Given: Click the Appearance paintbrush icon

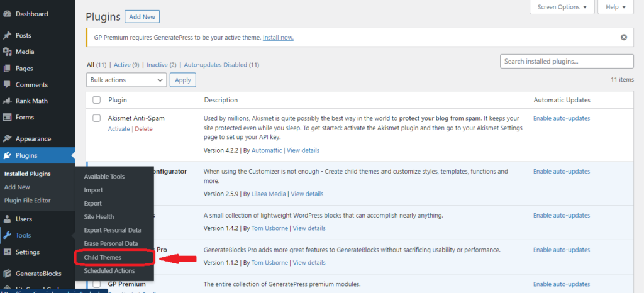Looking at the screenshot, I should click(7, 139).
